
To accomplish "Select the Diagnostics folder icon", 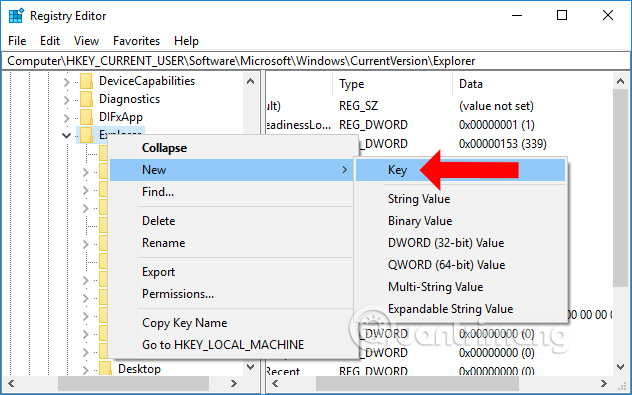I will coord(87,99).
